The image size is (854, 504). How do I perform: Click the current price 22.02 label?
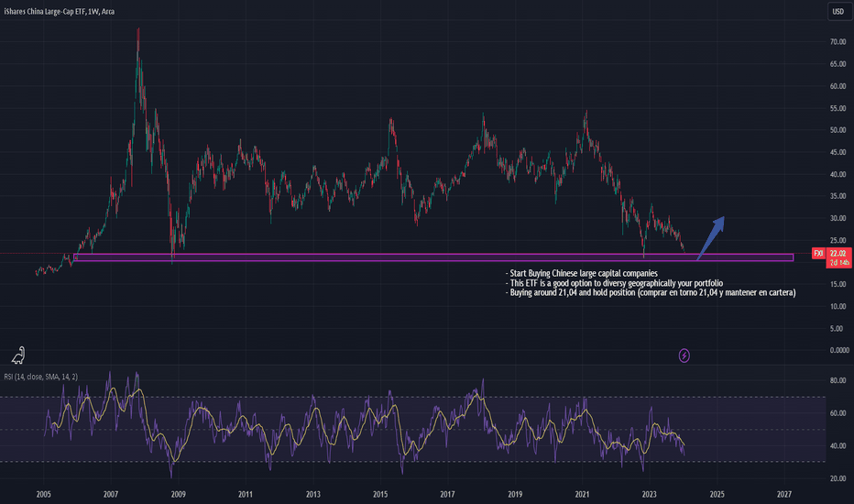[x=838, y=253]
